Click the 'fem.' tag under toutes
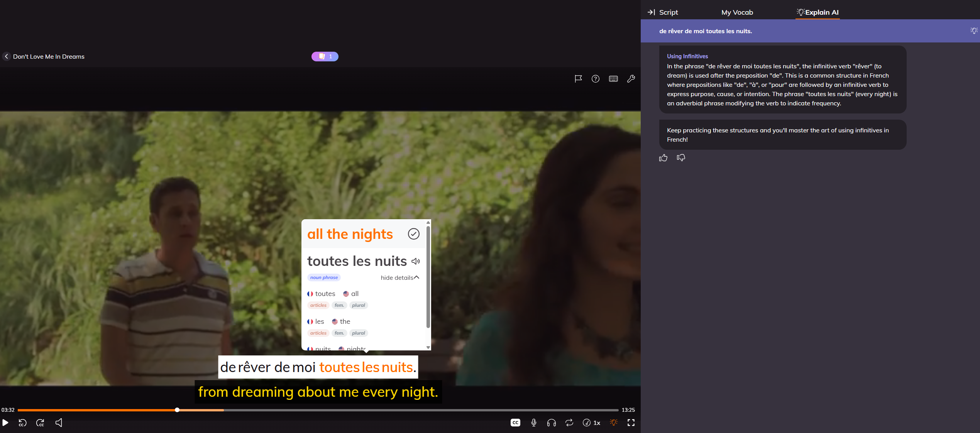 tap(339, 305)
